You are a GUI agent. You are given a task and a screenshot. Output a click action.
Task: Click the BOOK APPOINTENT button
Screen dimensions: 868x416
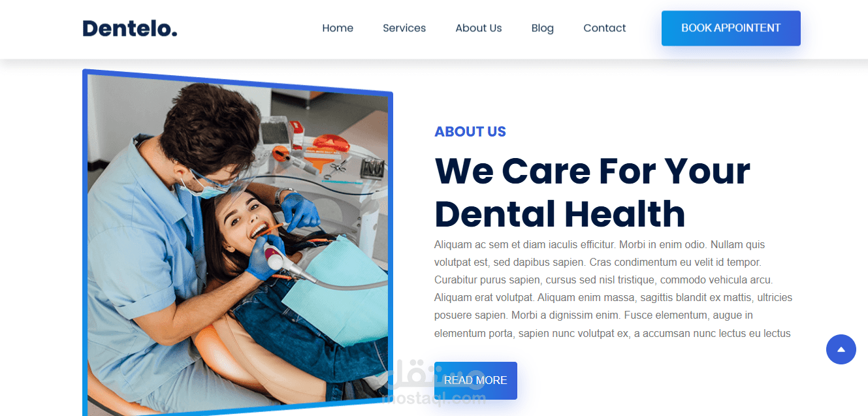coord(731,28)
